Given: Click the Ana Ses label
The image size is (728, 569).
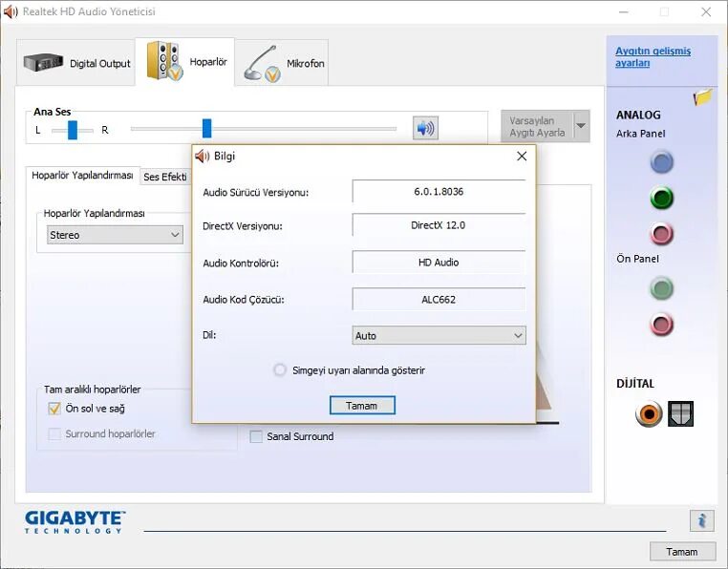Looking at the screenshot, I should pos(53,112).
